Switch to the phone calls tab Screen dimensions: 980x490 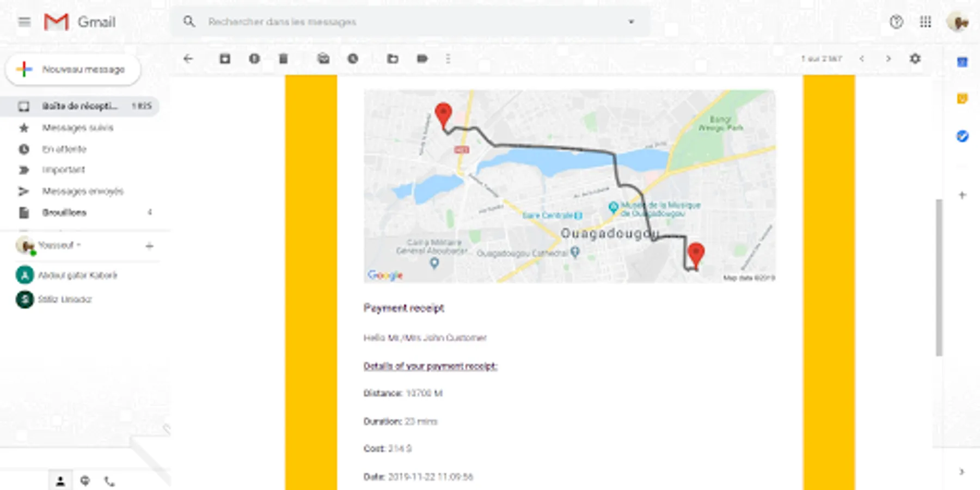[x=109, y=481]
